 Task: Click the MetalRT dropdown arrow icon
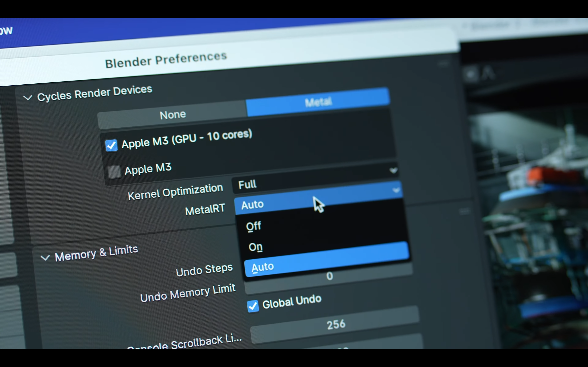396,190
